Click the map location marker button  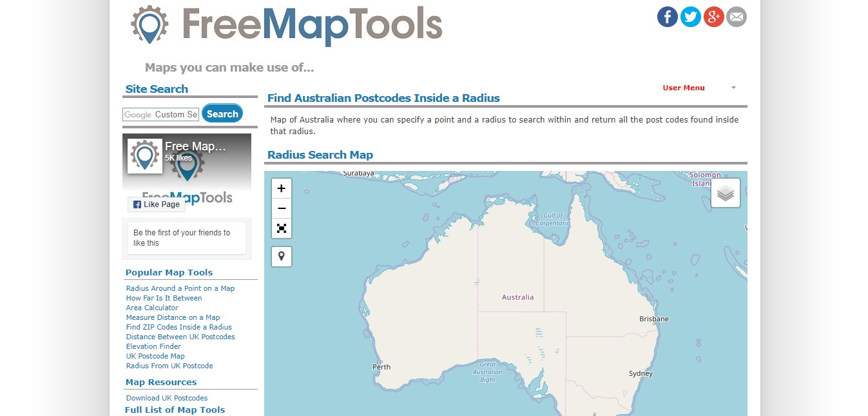click(282, 256)
